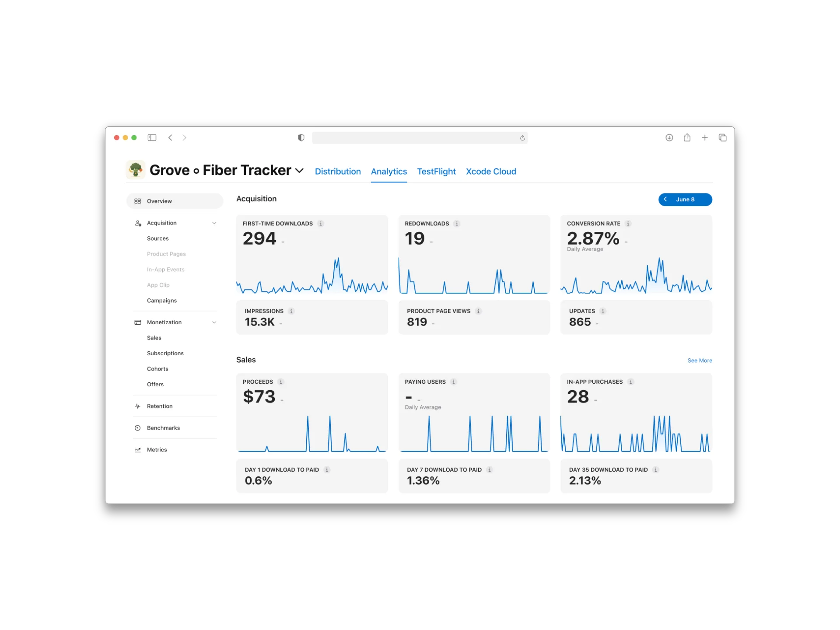Open a new tab with the plus icon
The height and width of the screenshot is (630, 840).
(x=705, y=138)
